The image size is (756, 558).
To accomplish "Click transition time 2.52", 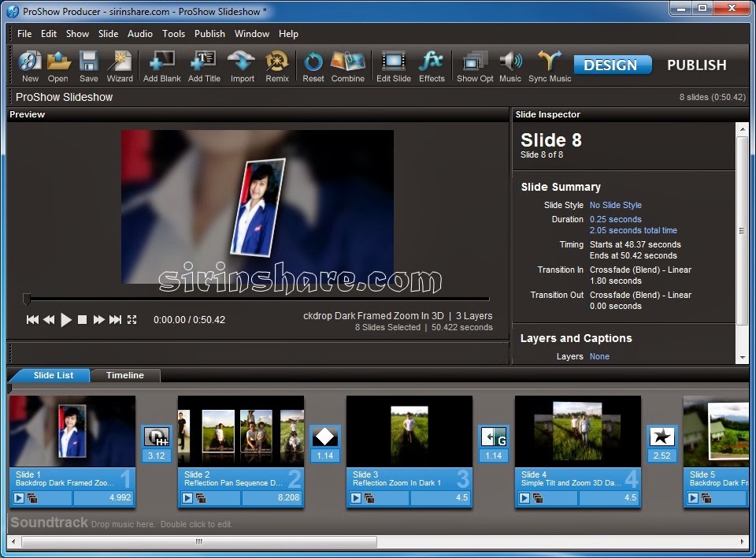I will [x=662, y=456].
